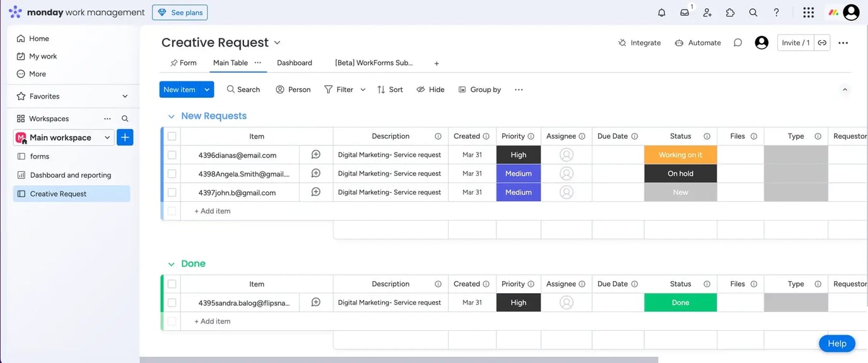Click the board discussion speech bubble icon
Screen dimensions: 868x363
click(737, 43)
